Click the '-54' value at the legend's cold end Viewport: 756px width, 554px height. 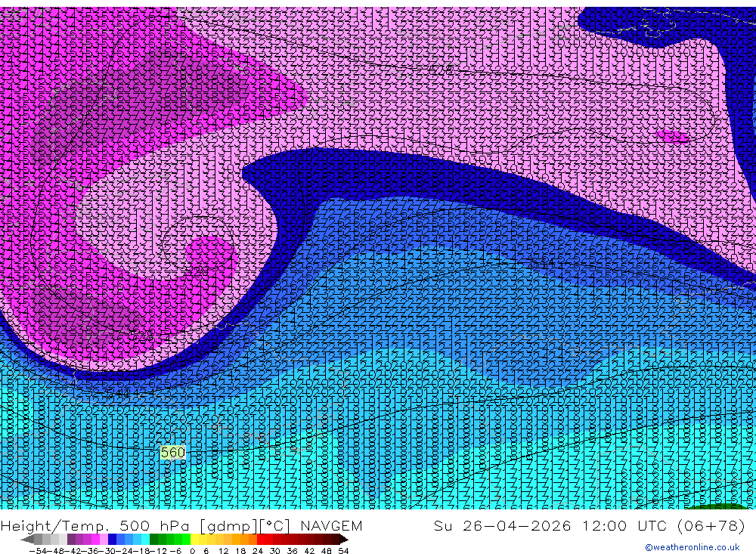[x=38, y=551]
